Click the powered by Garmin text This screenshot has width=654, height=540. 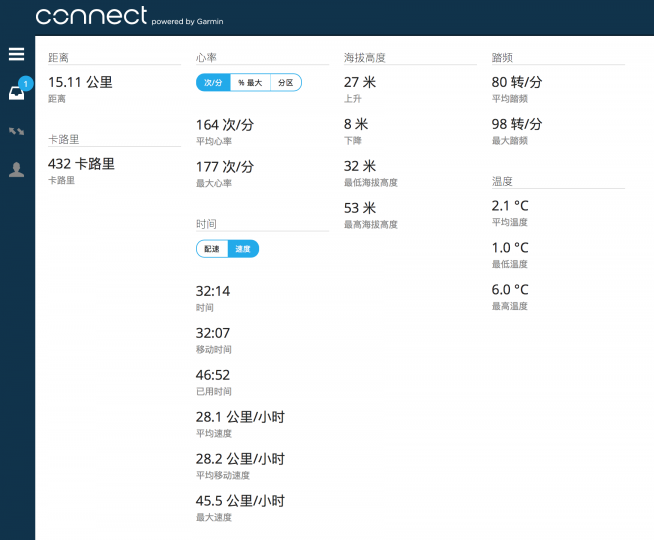(187, 22)
